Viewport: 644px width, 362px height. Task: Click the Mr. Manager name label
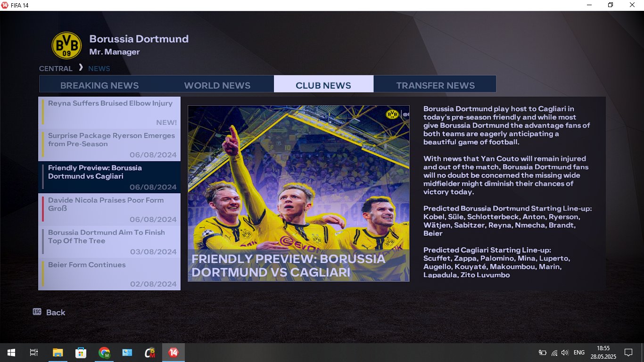pos(115,52)
